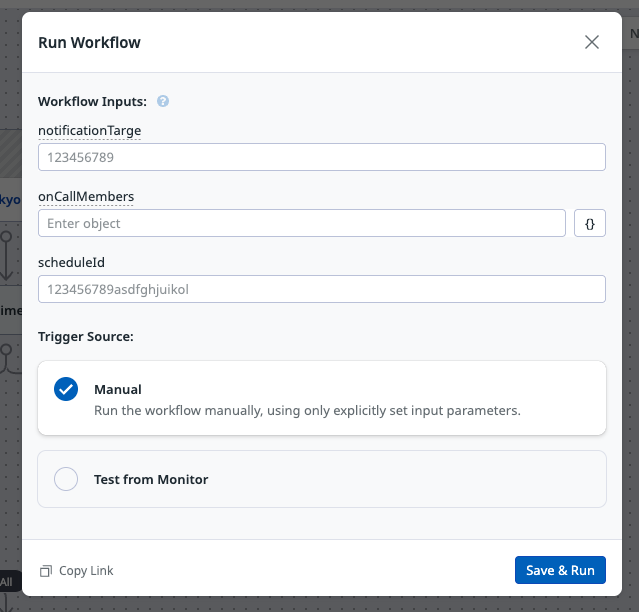Focus the onCallMembers Enter object field

(x=302, y=223)
